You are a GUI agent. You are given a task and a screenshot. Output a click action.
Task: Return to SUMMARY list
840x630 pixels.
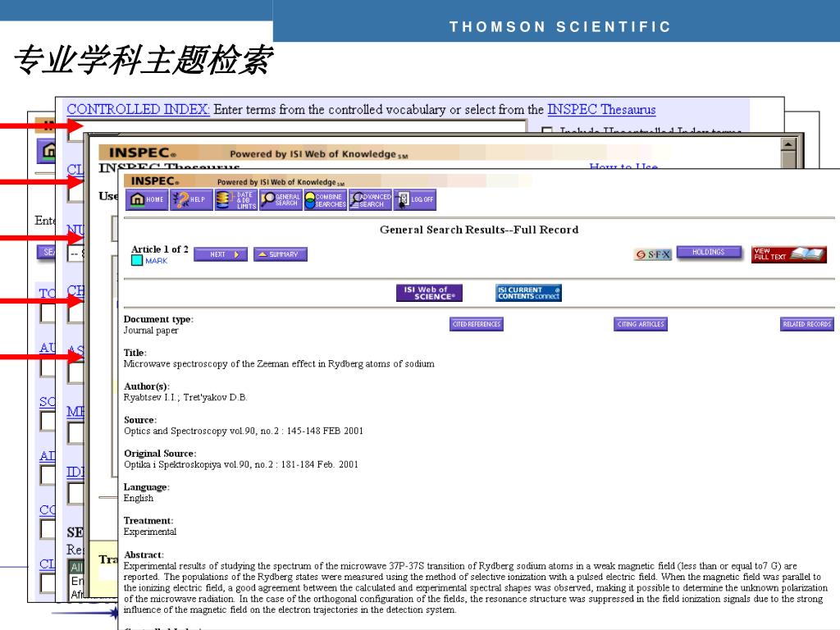(281, 254)
